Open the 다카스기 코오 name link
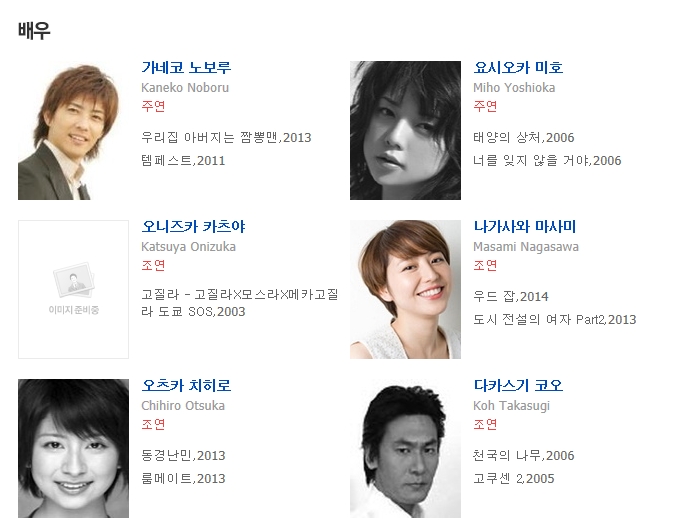 point(518,385)
